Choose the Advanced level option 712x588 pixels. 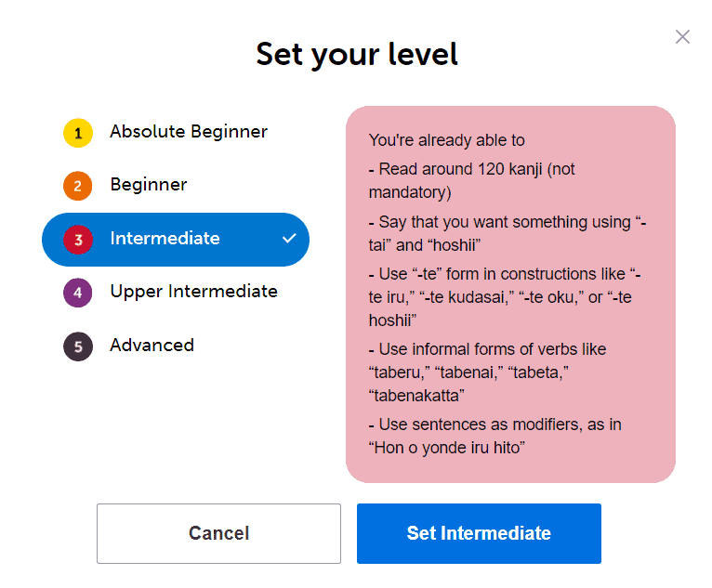[x=152, y=346]
